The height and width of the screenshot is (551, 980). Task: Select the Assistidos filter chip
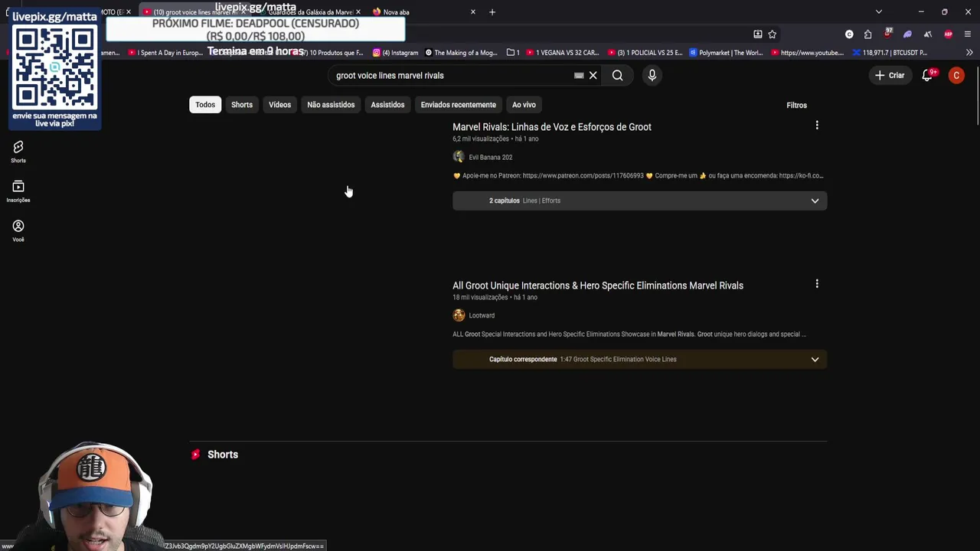387,105
